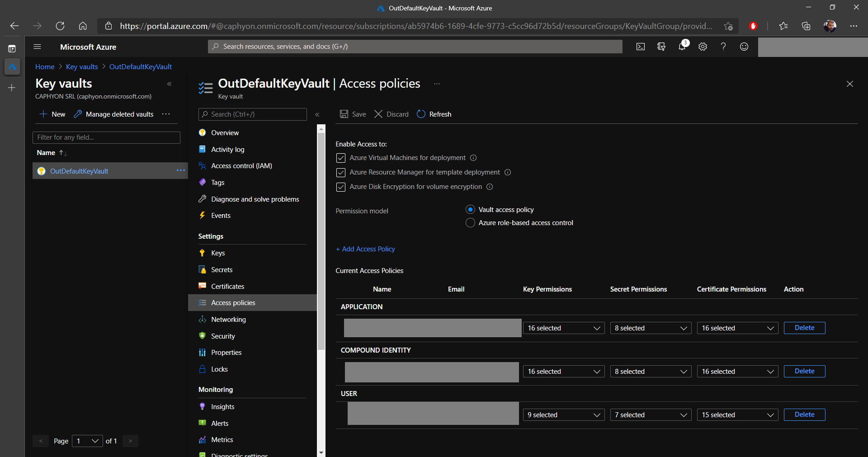Select Vault access policy radio button

tap(470, 209)
